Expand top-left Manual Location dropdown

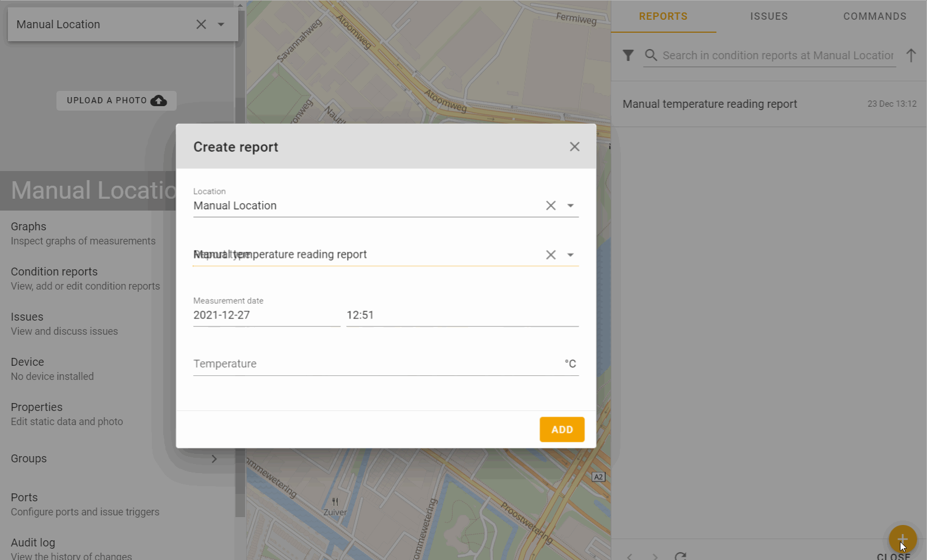click(221, 24)
